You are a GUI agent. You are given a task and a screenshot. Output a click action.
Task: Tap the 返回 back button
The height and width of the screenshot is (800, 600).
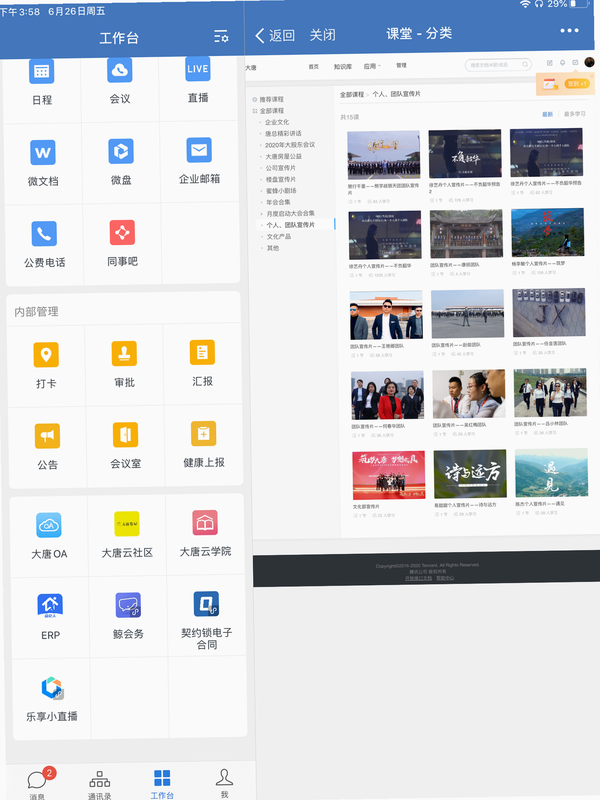pyautogui.click(x=274, y=35)
